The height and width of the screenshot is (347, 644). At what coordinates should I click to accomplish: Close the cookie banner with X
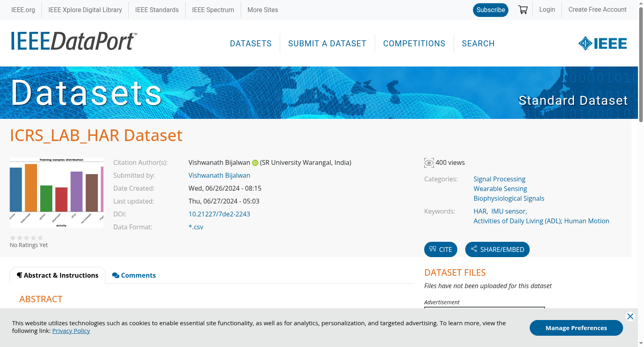[630, 316]
